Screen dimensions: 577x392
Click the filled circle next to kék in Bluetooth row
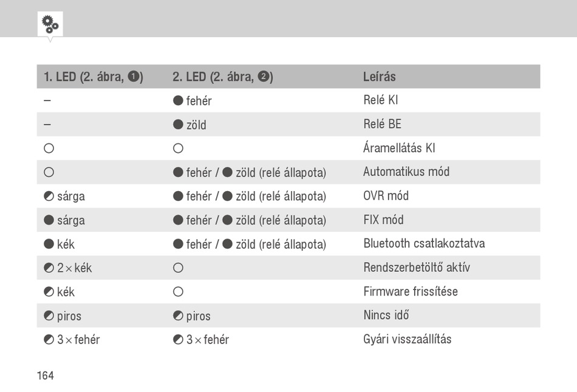tap(49, 244)
